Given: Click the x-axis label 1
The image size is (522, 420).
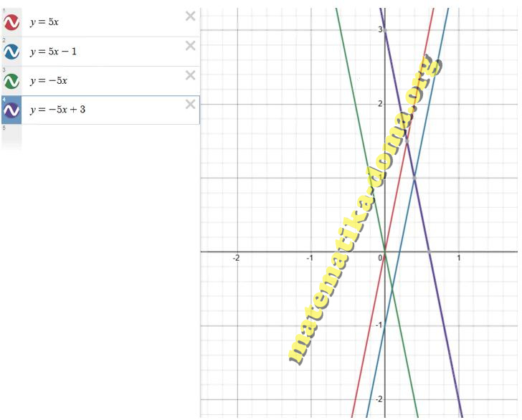Looking at the screenshot, I should (459, 258).
